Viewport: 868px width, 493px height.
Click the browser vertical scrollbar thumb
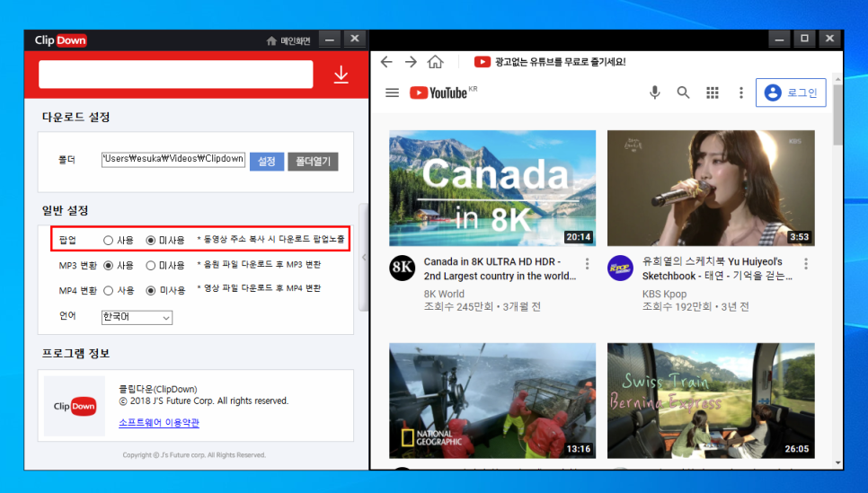(837, 115)
